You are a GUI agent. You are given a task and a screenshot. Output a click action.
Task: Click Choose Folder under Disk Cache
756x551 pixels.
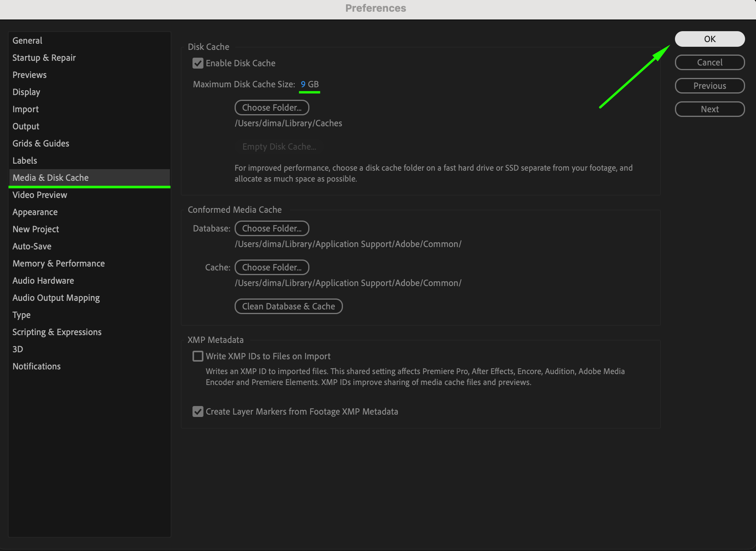[272, 108]
